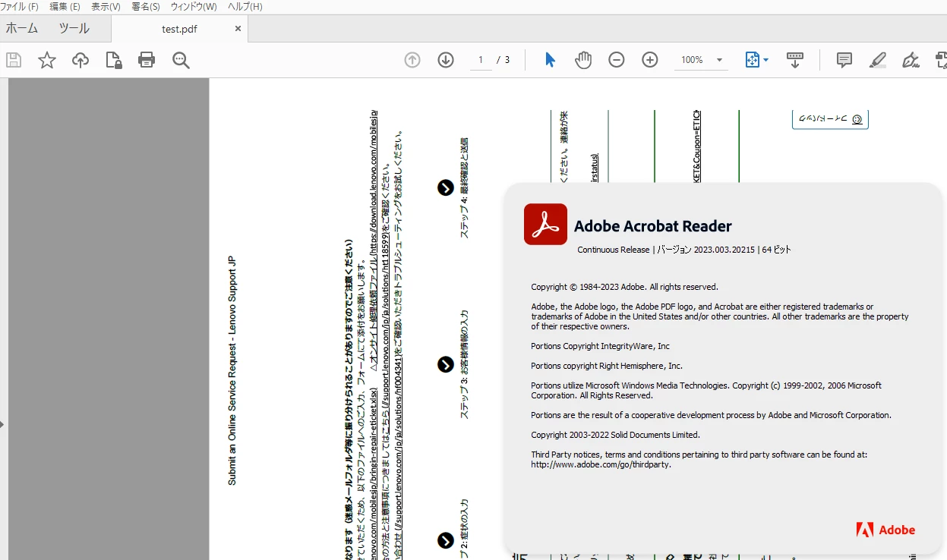Click the ステップ 2 arrow circle icon
Image resolution: width=947 pixels, height=560 pixels.
pyautogui.click(x=446, y=540)
